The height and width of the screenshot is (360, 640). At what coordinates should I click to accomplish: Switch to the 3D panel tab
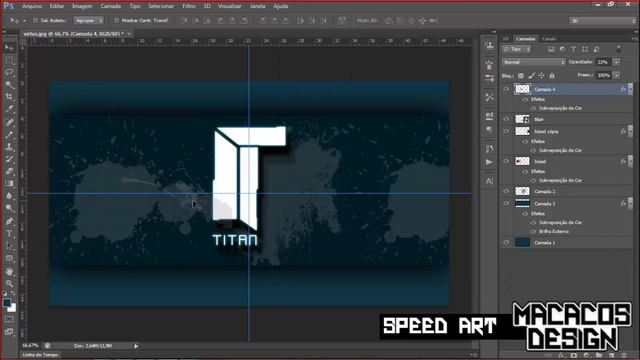tap(506, 39)
